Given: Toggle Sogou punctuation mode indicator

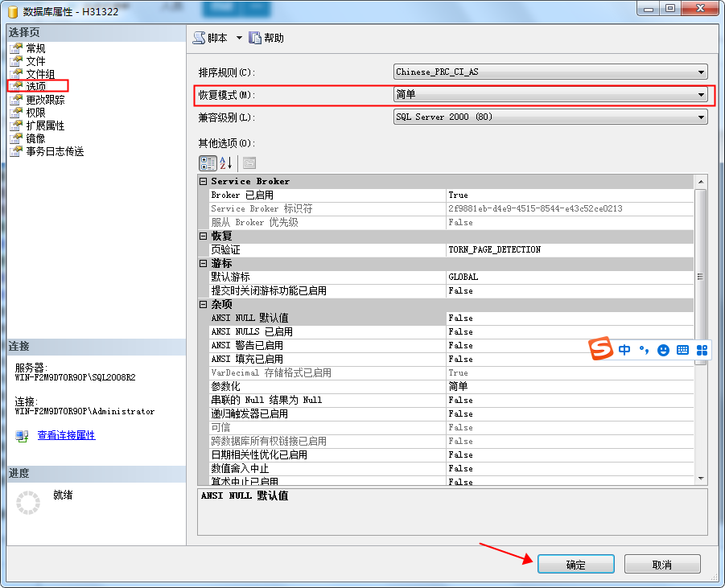Looking at the screenshot, I should tap(644, 350).
